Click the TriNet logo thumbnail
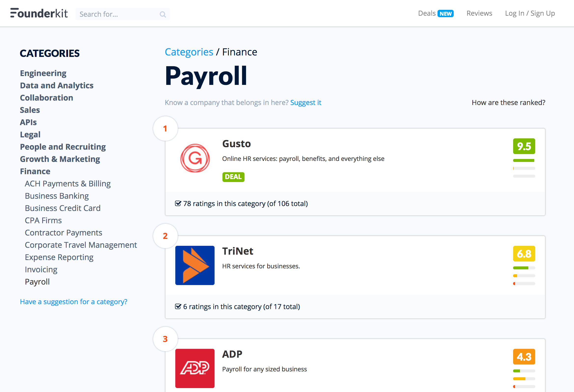The height and width of the screenshot is (392, 574). pyautogui.click(x=195, y=265)
